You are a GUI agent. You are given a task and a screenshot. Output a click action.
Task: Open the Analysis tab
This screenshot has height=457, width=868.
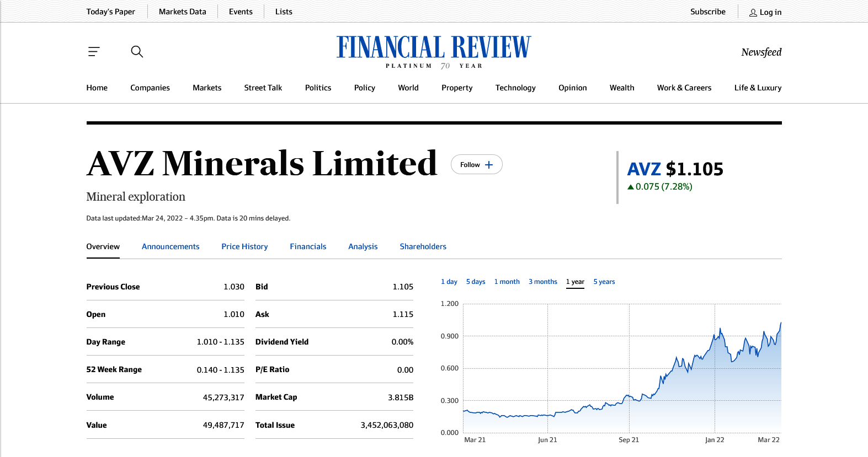click(x=363, y=246)
